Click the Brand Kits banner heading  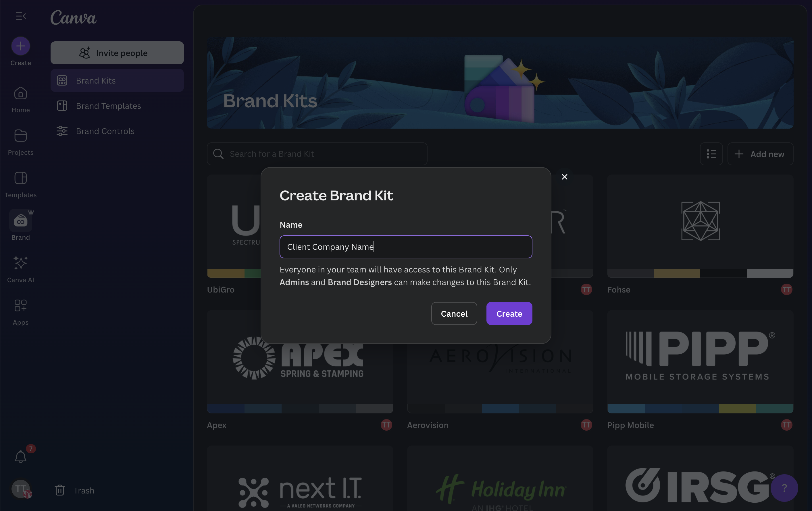[x=270, y=101]
